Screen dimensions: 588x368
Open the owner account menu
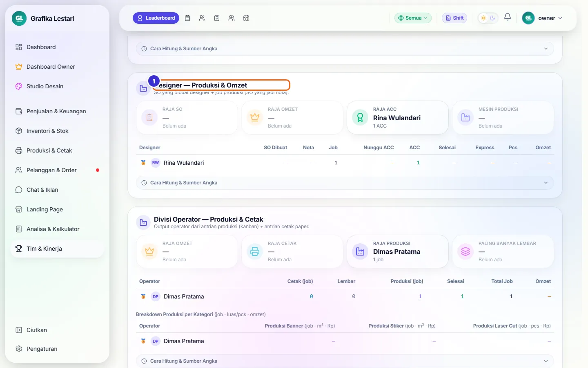coord(543,18)
